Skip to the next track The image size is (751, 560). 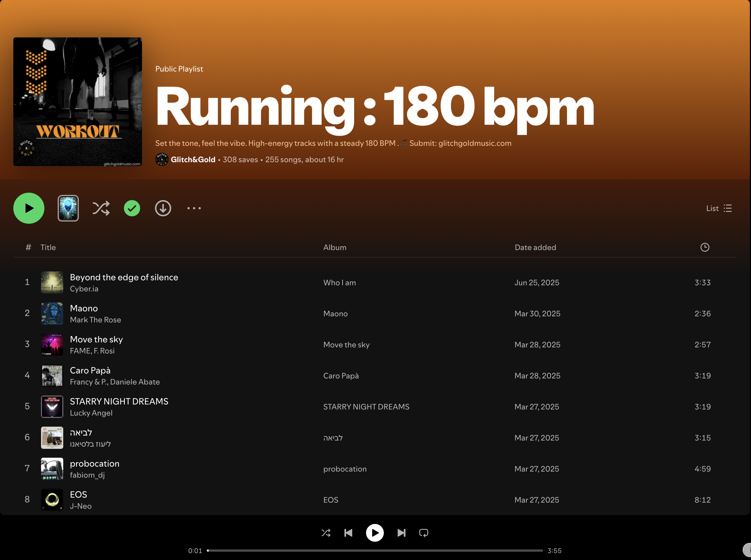401,533
